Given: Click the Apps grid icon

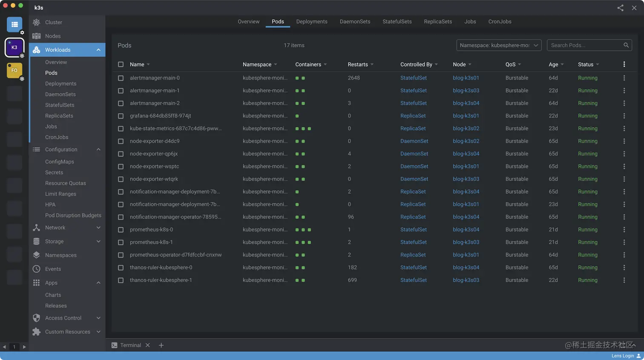Looking at the screenshot, I should pos(37,283).
